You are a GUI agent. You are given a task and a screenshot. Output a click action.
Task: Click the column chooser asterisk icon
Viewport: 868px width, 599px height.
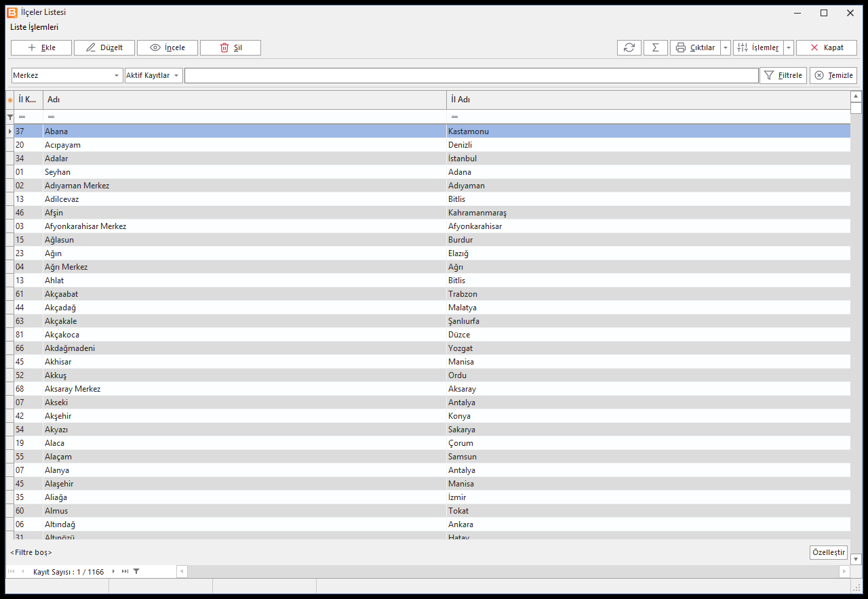click(10, 100)
